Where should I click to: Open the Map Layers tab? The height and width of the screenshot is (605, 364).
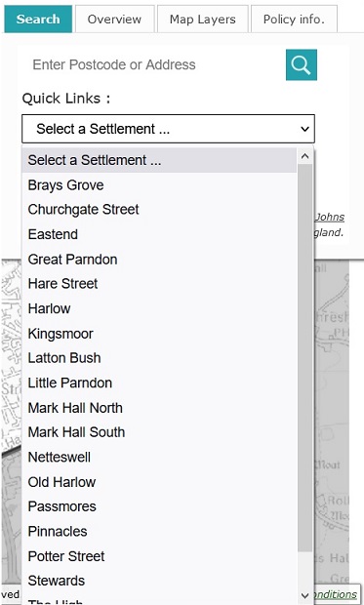tap(203, 20)
